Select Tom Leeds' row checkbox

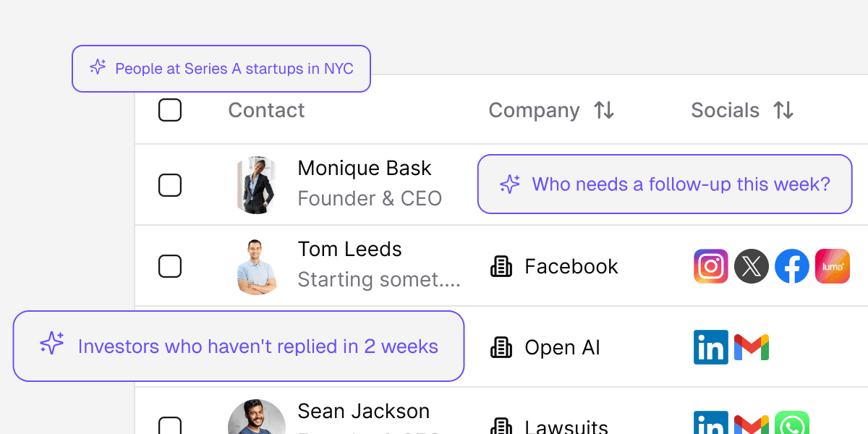(x=170, y=266)
